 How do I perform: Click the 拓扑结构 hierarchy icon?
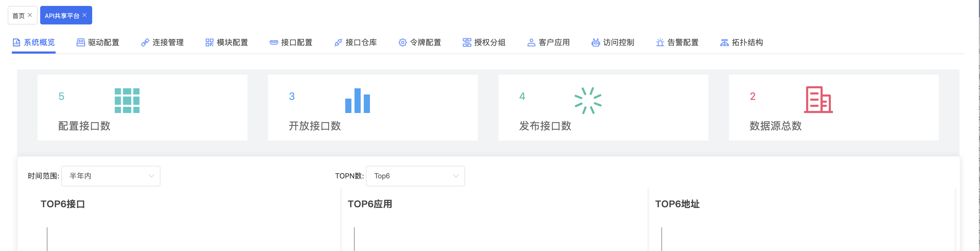(x=724, y=42)
